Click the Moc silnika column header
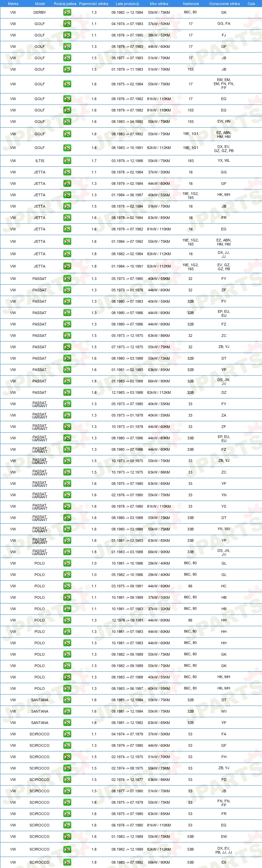Viewport: 262px width, 868px height. tap(159, 4)
